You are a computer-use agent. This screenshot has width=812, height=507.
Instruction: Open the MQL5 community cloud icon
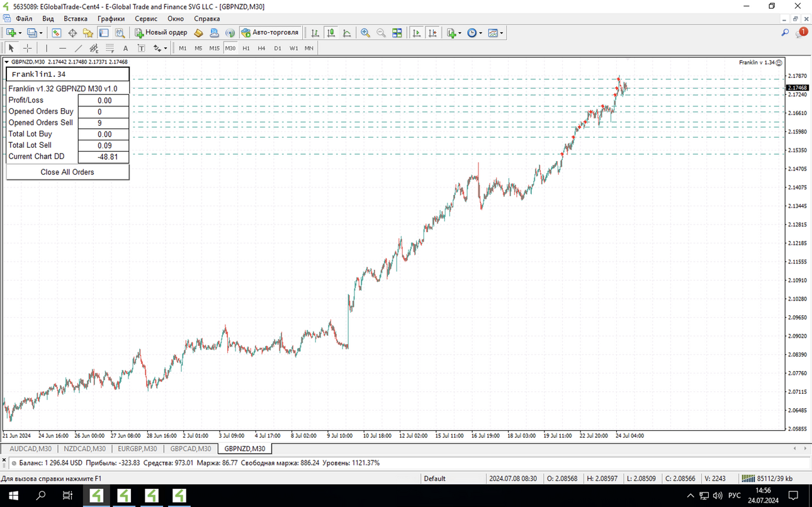[x=214, y=33]
